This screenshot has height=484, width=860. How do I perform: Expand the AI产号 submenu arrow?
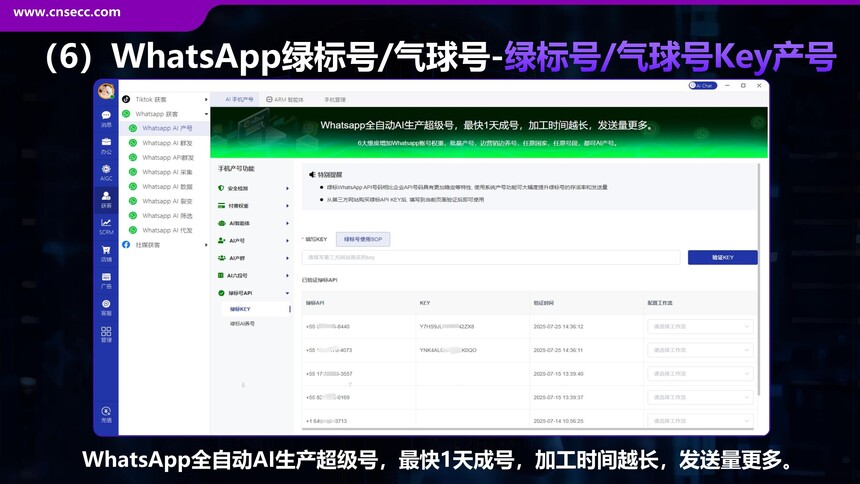tap(287, 240)
